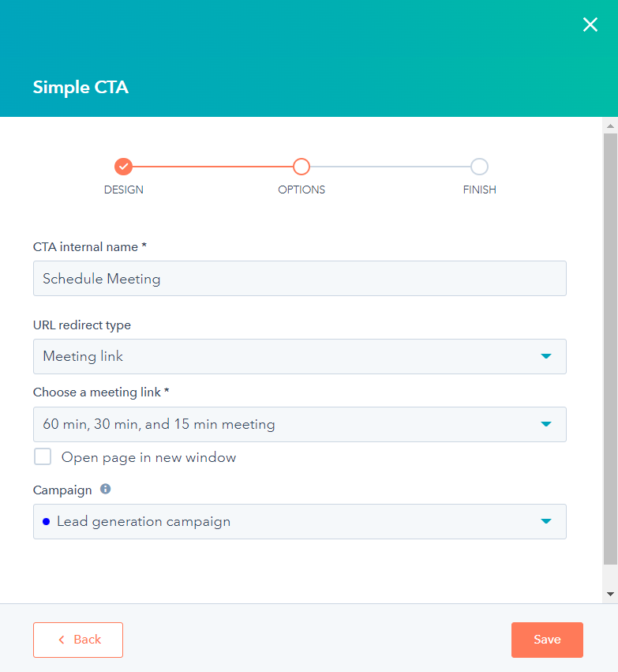Click the scrollbar up arrow
Screen dimensions: 618x672
click(609, 125)
